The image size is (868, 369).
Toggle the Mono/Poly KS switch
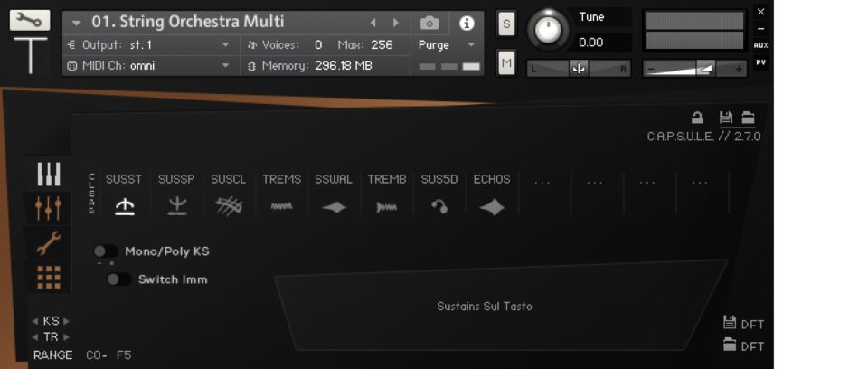click(106, 251)
